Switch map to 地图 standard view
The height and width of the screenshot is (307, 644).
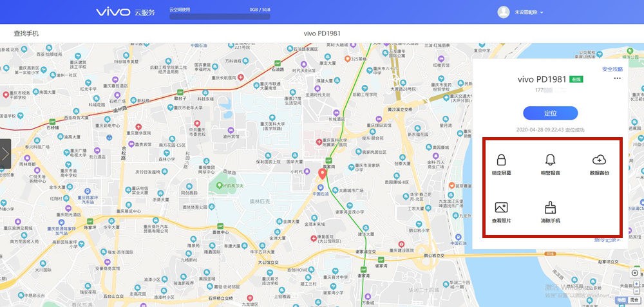(623, 300)
